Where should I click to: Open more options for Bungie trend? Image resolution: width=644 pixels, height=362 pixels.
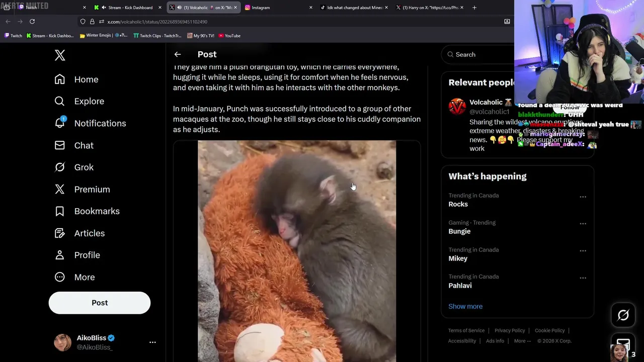(583, 224)
